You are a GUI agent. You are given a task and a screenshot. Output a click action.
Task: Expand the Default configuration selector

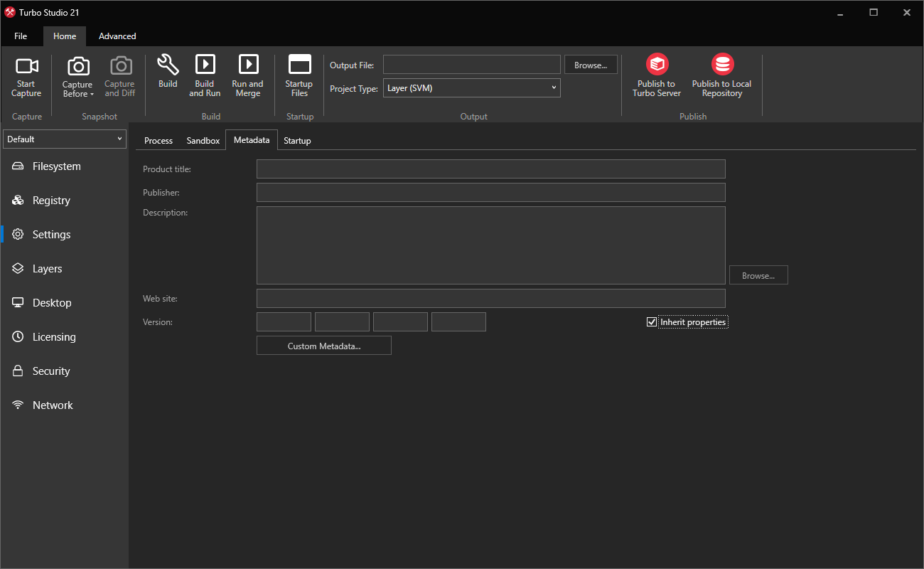click(x=119, y=139)
